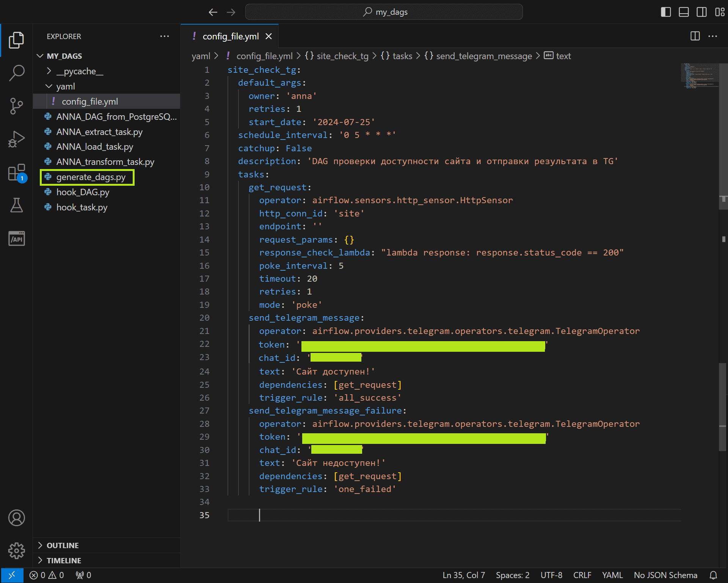The height and width of the screenshot is (583, 728).
Task: Go back with the left arrow
Action: tap(213, 12)
